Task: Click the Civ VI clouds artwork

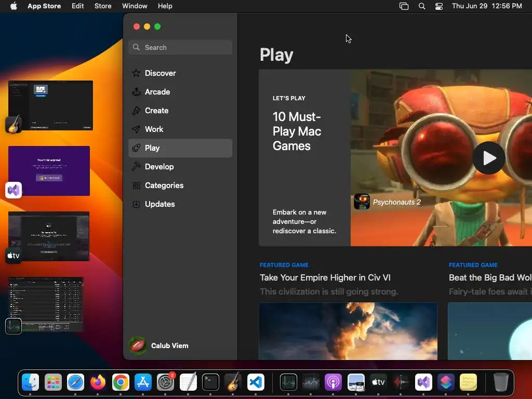Action: click(x=348, y=331)
